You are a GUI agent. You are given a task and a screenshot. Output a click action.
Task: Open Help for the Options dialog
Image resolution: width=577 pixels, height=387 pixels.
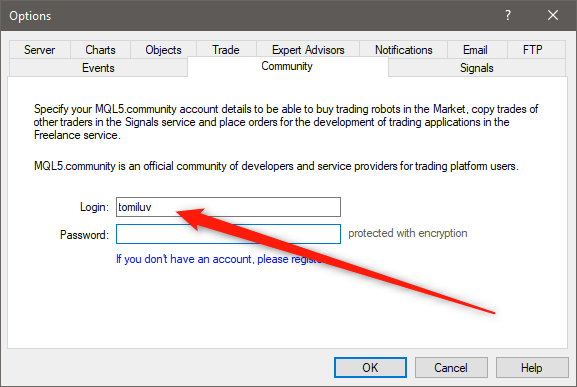(x=532, y=368)
